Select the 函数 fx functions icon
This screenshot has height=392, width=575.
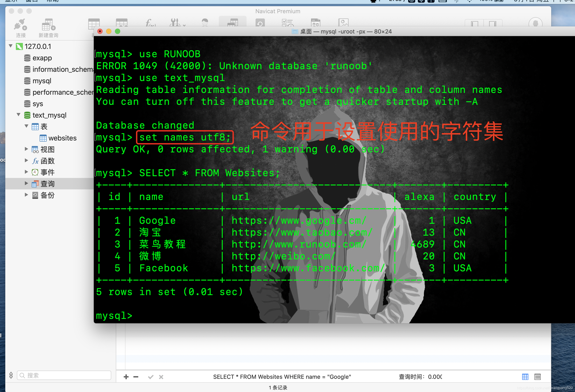click(35, 161)
